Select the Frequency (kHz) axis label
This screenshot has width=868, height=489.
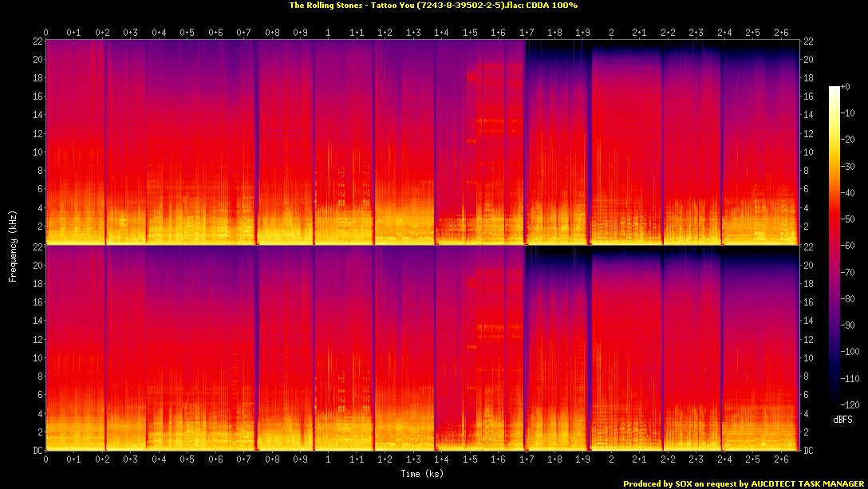[13, 245]
